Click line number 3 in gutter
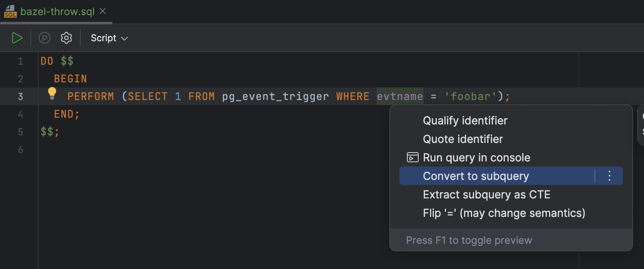This screenshot has width=644, height=269. pos(20,97)
